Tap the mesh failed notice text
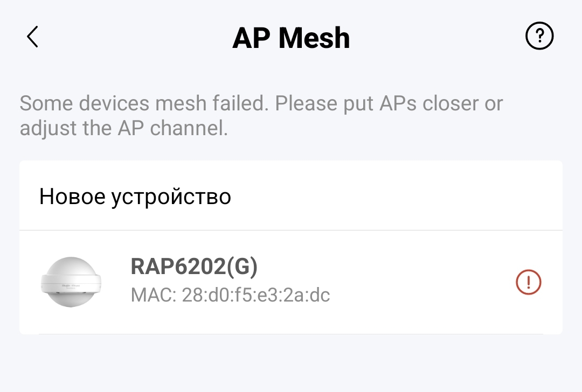Image resolution: width=582 pixels, height=392 pixels. pyautogui.click(x=261, y=115)
